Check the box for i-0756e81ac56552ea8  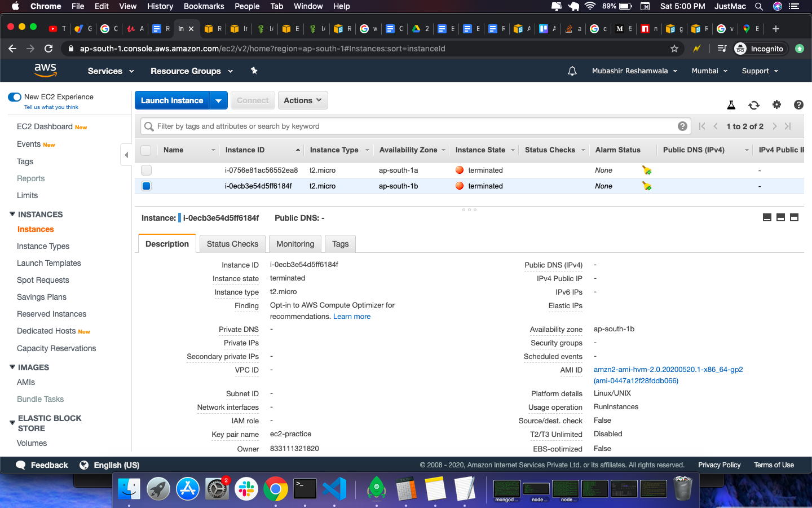(x=146, y=170)
